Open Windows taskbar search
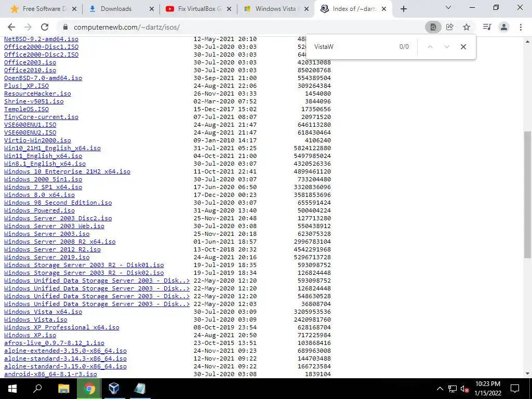This screenshot has height=399, width=532. click(x=37, y=389)
